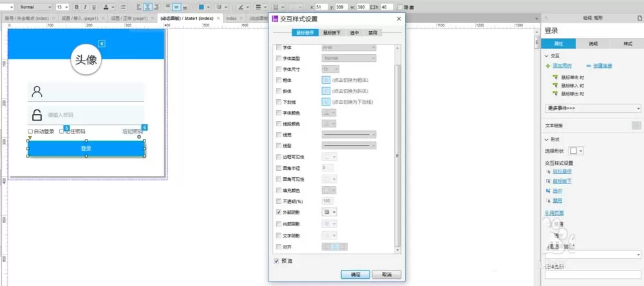The height and width of the screenshot is (286, 644).
Task: Open the tab overflow dropdown arrow
Action: tap(536, 19)
